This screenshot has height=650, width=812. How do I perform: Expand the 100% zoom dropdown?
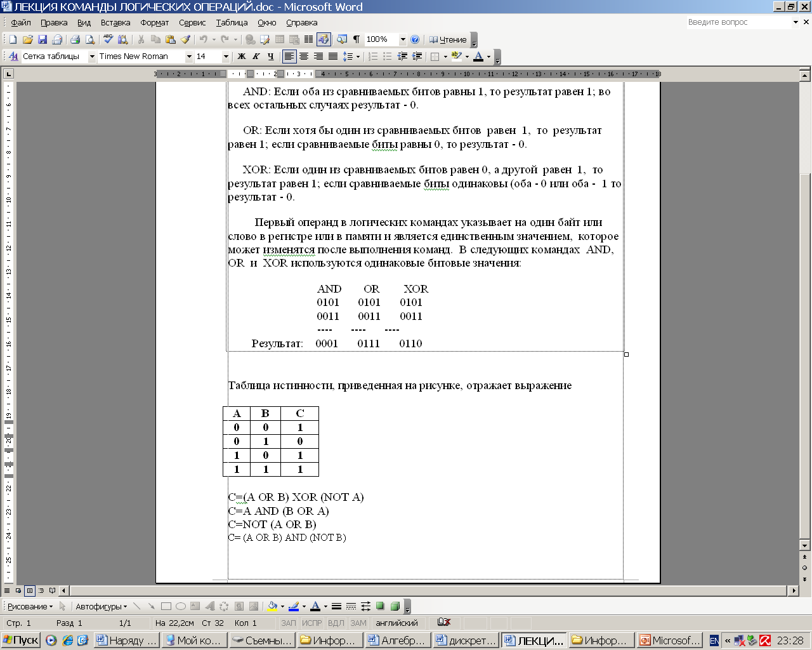402,39
